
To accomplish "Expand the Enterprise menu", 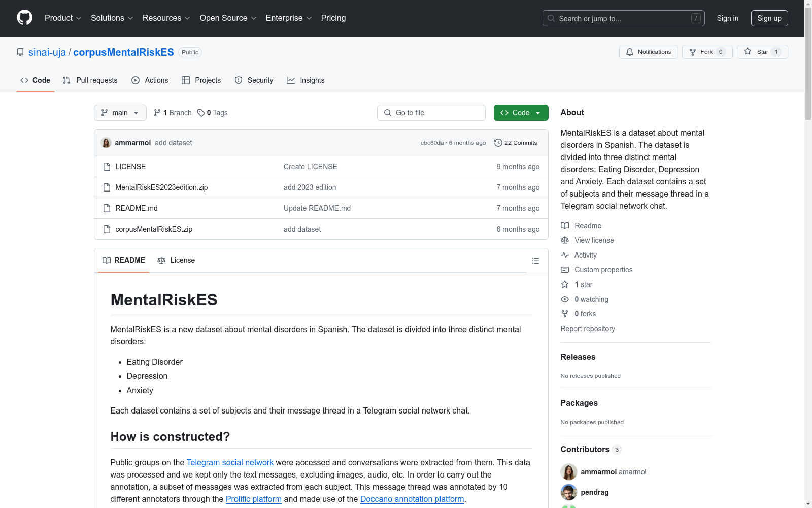I will (x=289, y=18).
